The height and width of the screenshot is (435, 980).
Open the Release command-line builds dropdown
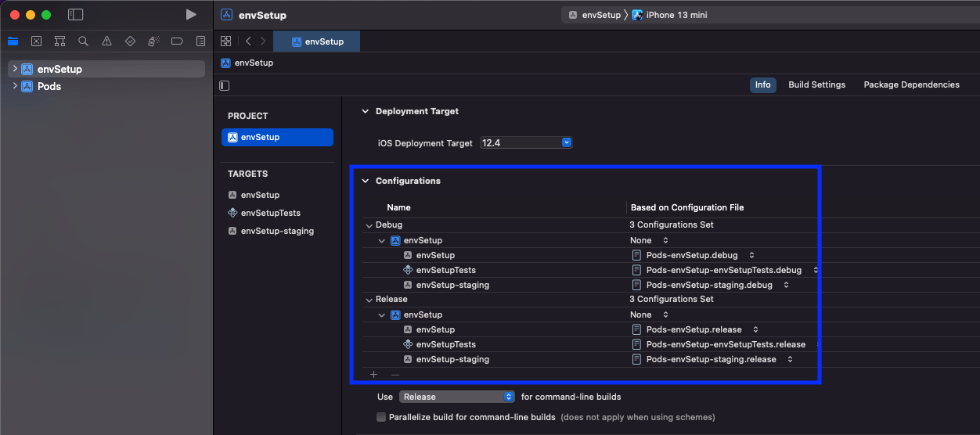[x=457, y=397]
